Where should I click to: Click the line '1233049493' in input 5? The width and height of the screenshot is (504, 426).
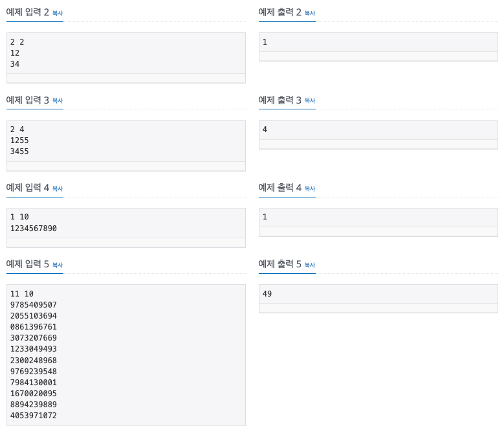34,349
